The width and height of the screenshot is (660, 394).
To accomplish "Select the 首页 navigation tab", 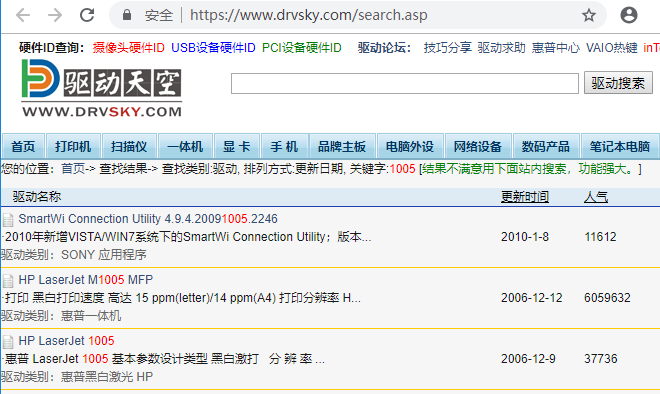I will pyautogui.click(x=23, y=146).
